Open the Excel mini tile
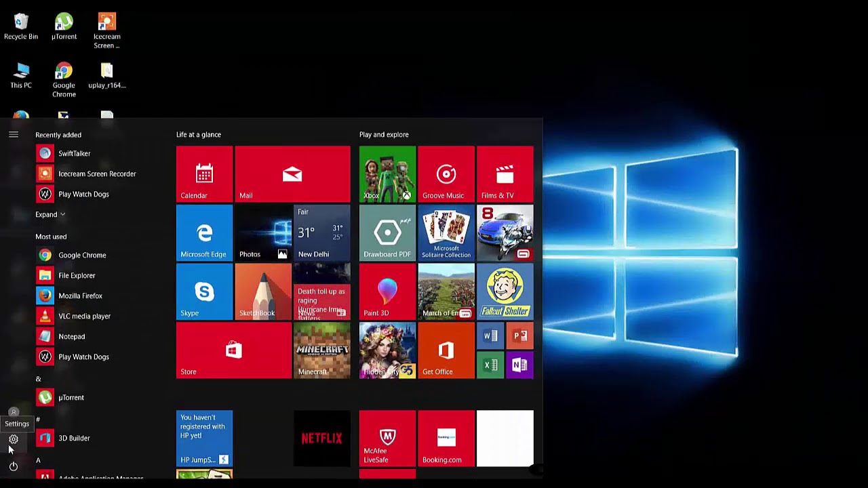The image size is (868, 488). [x=490, y=365]
